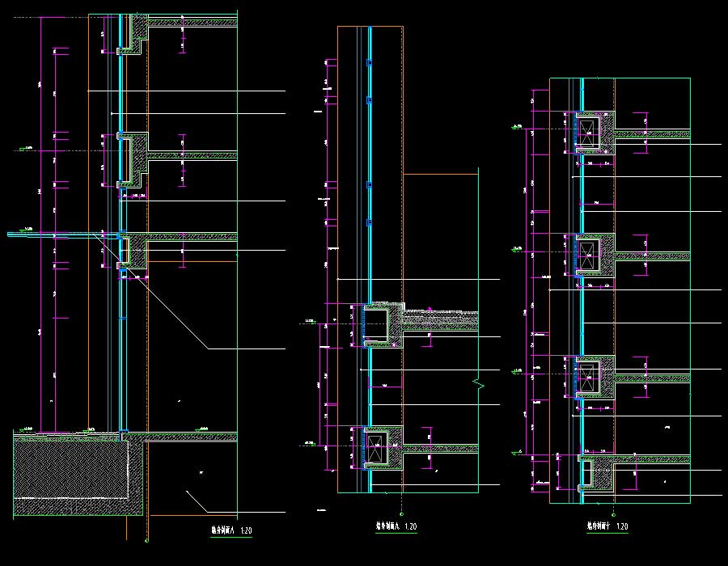This screenshot has width=728, height=566.
Task: Select the axis circle marker below 墙身剖面十 section
Action: [613, 514]
